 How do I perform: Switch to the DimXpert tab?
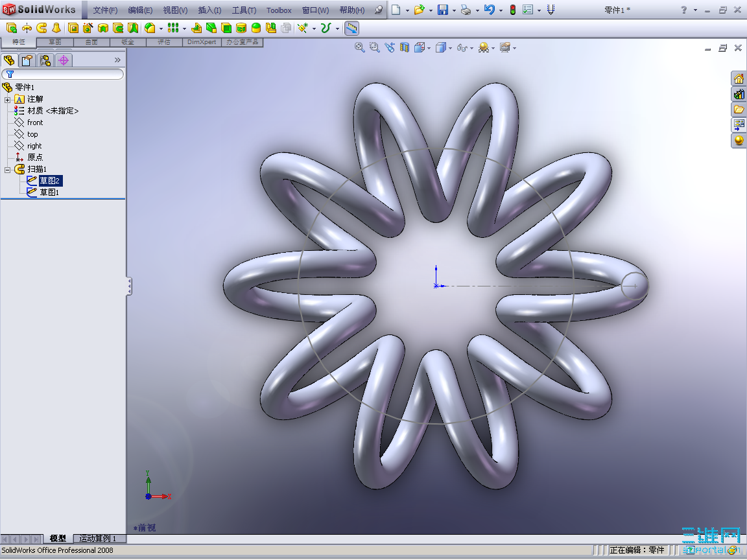[x=202, y=42]
